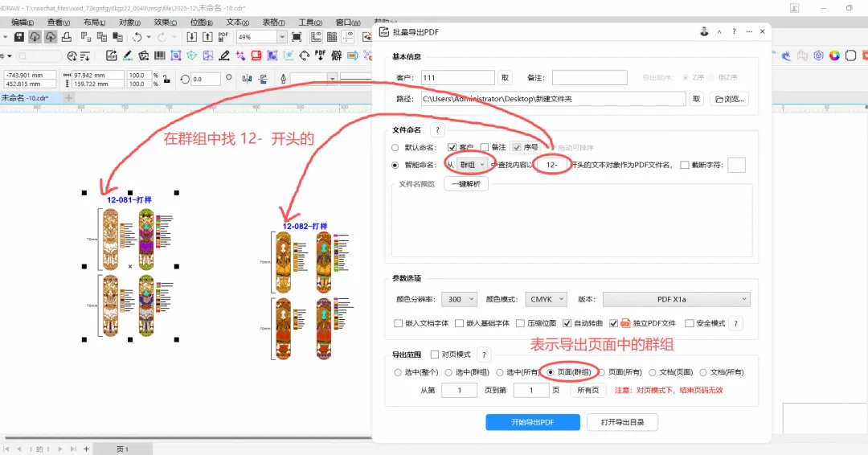
Task: Click the barcode plugin icon
Action: pyautogui.click(x=160, y=56)
